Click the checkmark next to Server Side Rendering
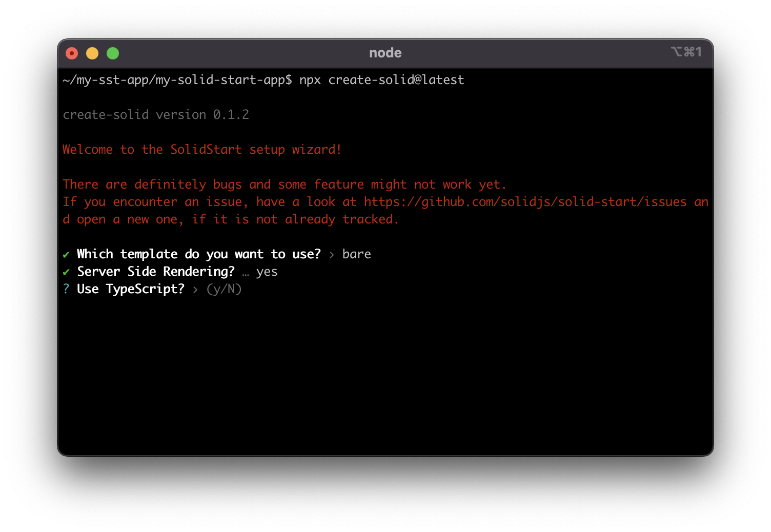The width and height of the screenshot is (771, 532). tap(66, 272)
